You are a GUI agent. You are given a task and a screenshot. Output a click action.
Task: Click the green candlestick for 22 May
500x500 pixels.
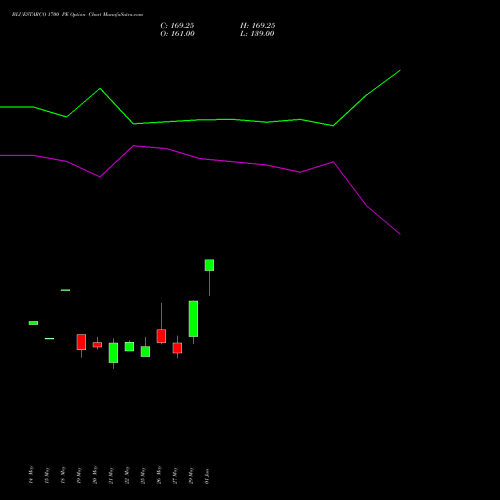(129, 346)
